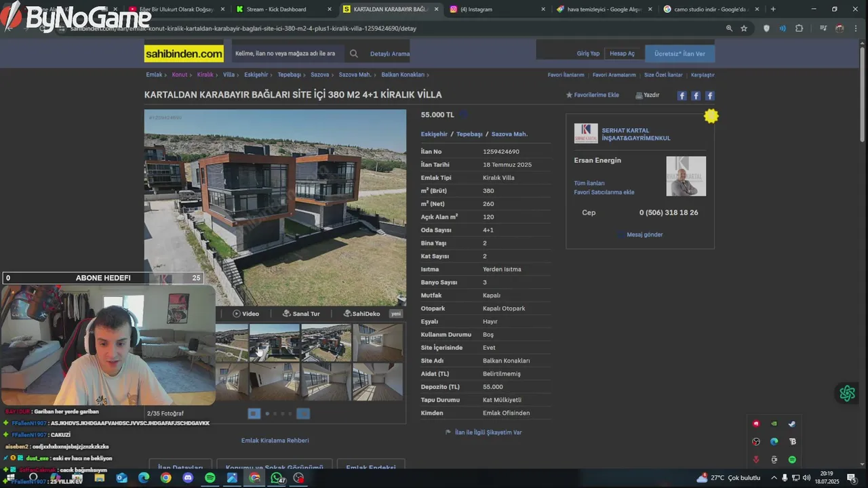Open WhatsApp from the taskbar
Image resolution: width=868 pixels, height=488 pixels.
(x=277, y=478)
